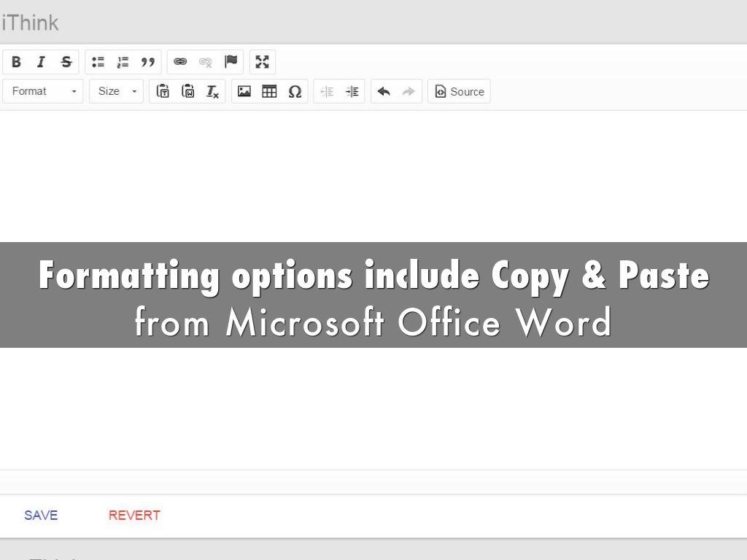747x560 pixels.
Task: Click the SAVE link
Action: [41, 515]
